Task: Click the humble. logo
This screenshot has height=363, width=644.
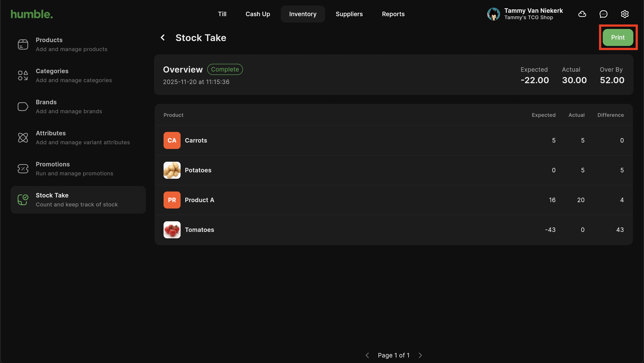Action: [x=32, y=14]
